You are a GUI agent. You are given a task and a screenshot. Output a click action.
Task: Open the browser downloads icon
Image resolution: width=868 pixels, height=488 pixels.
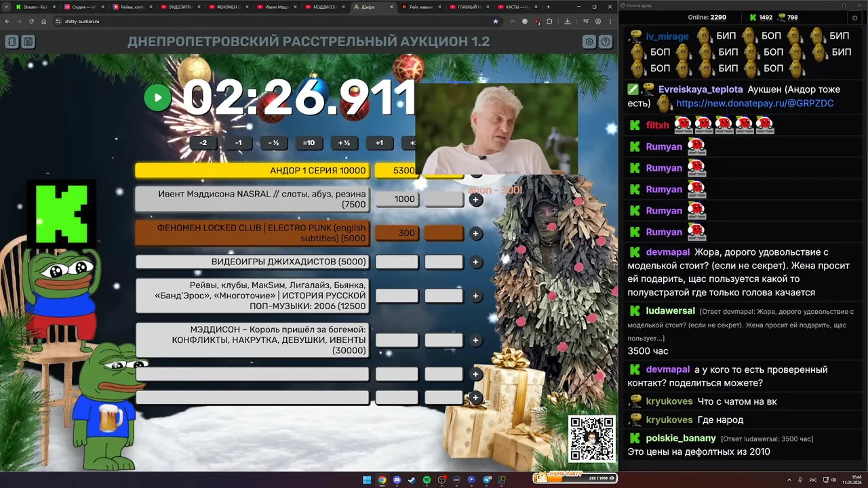tap(568, 21)
